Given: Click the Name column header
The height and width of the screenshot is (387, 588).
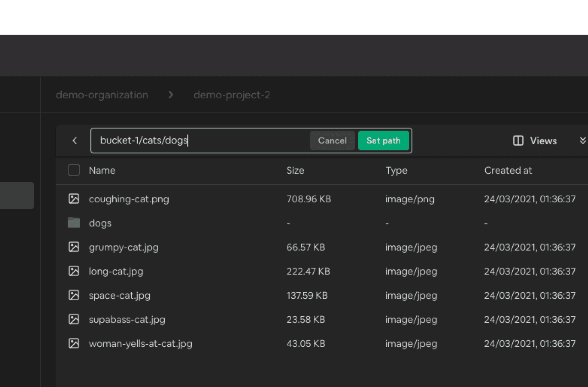Looking at the screenshot, I should (102, 170).
